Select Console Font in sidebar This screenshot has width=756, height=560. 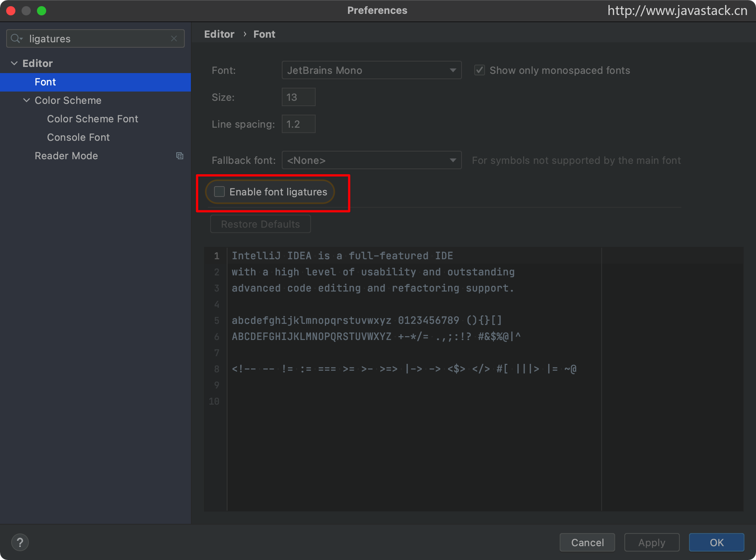[x=78, y=137]
